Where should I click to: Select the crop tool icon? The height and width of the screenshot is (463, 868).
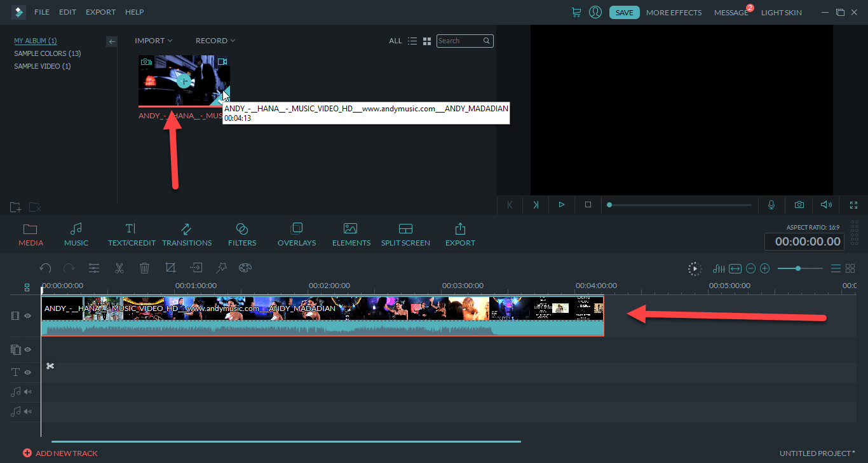pyautogui.click(x=170, y=268)
